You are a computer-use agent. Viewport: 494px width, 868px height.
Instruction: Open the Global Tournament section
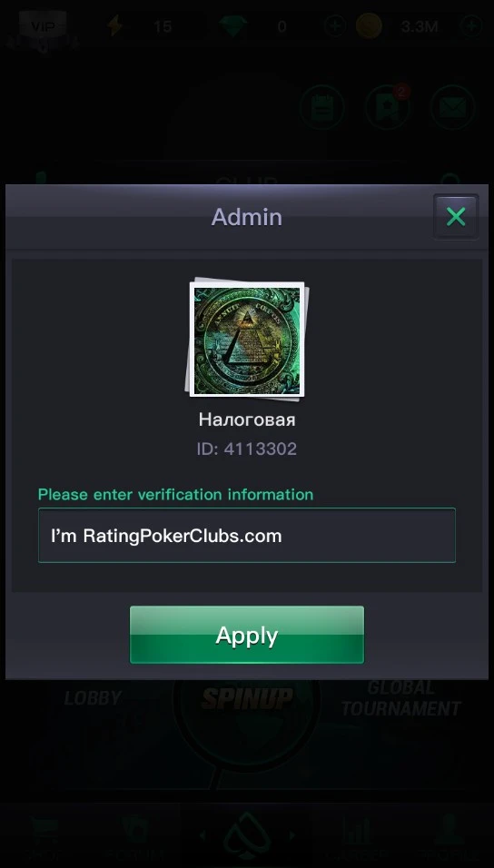coord(401,698)
